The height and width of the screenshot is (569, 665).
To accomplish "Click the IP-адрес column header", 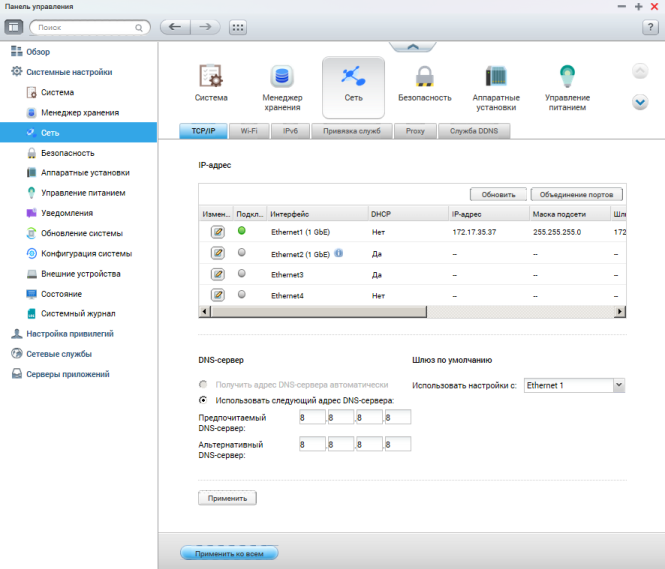I will click(489, 214).
